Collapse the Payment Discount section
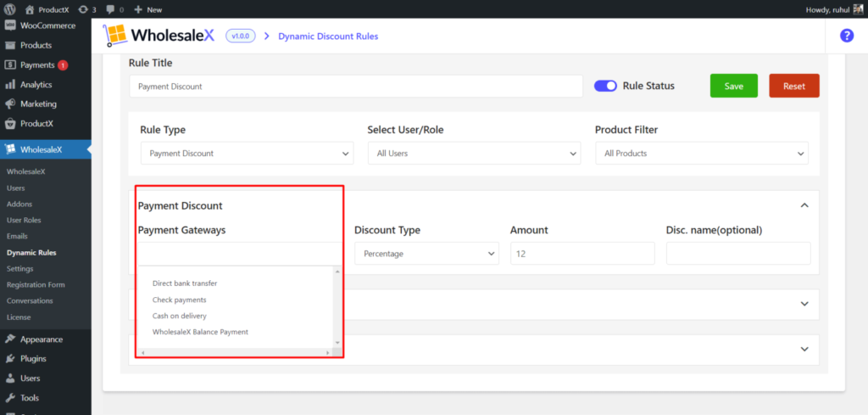The width and height of the screenshot is (868, 415). click(x=805, y=205)
